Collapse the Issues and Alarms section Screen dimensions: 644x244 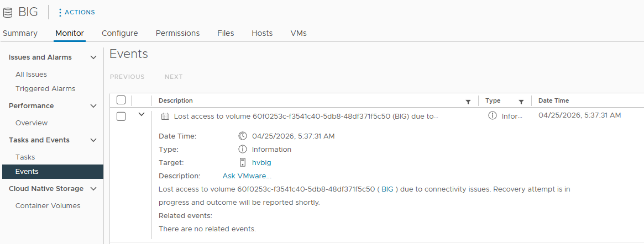[93, 57]
